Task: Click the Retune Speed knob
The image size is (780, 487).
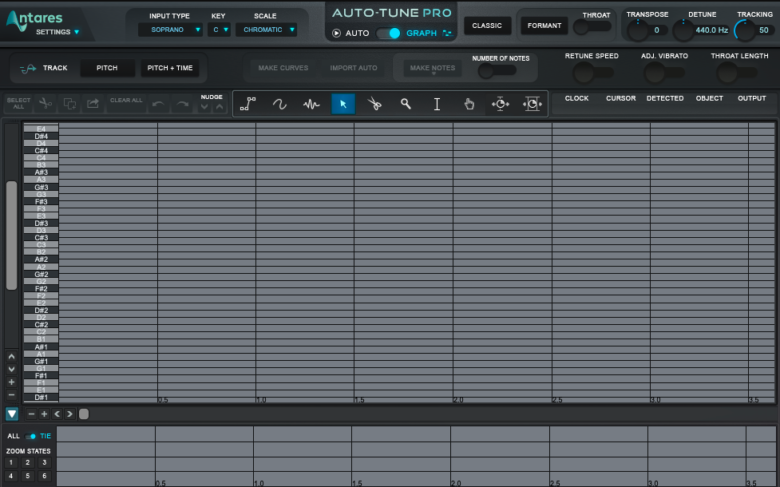Action: [x=584, y=74]
